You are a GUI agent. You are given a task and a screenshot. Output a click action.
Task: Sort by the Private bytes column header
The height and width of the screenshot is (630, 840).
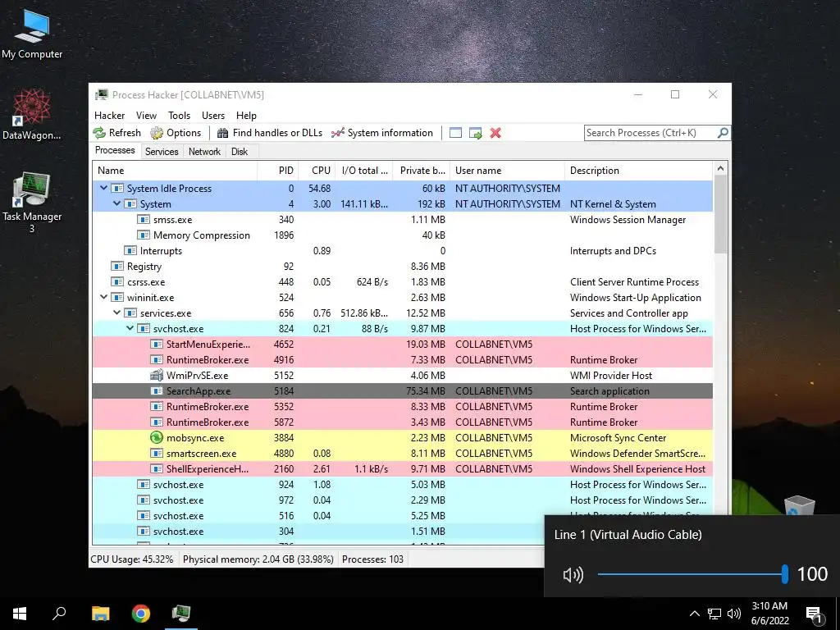coord(422,171)
